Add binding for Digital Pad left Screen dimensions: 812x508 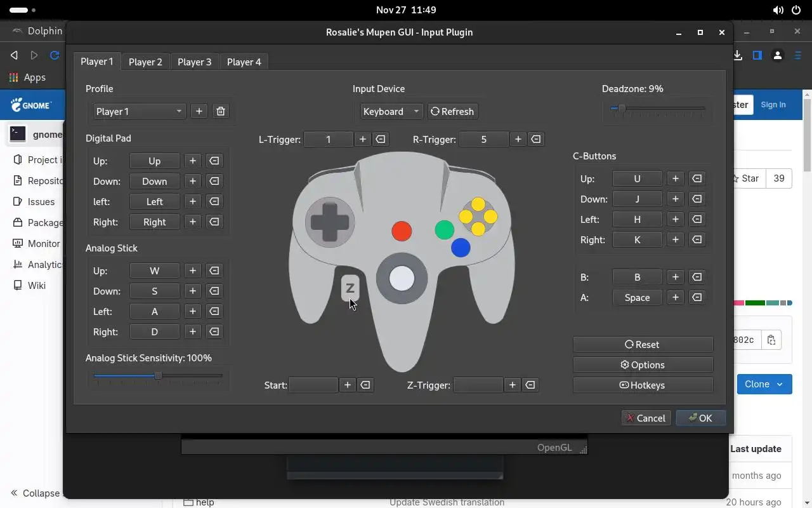point(193,201)
